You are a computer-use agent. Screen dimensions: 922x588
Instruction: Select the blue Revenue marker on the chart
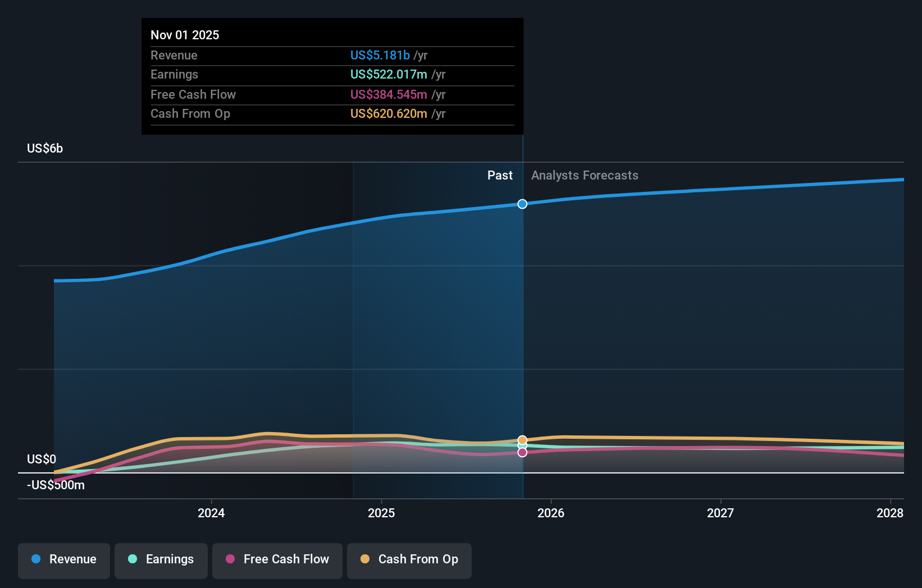[522, 204]
